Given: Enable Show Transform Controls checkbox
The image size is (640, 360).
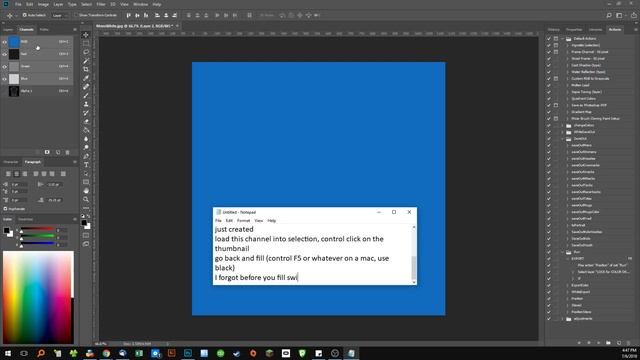Looking at the screenshot, I should pyautogui.click(x=76, y=15).
